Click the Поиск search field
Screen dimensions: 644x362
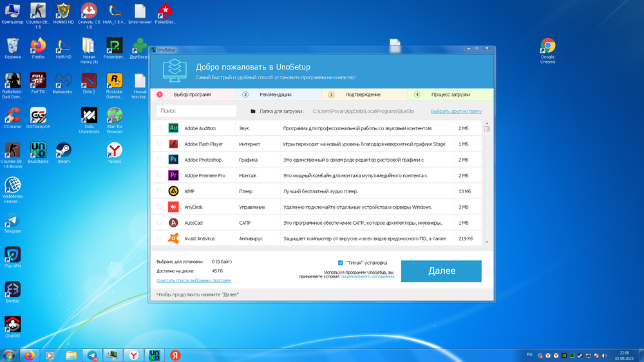click(x=196, y=111)
